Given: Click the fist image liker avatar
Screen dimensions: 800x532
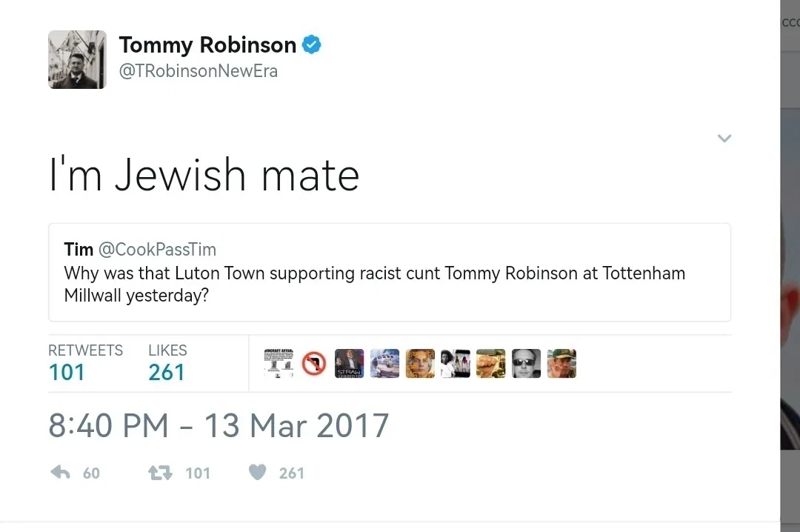Looking at the screenshot, I should pos(491,364).
